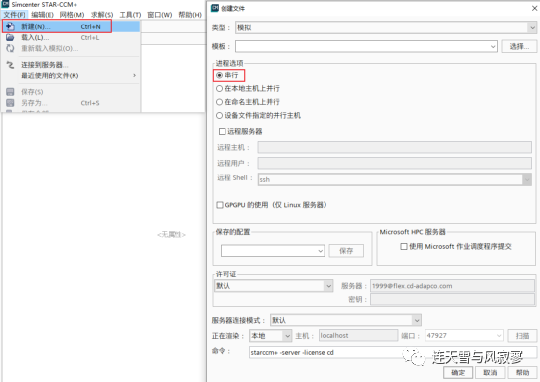
Task: Open the 窗口(W) menu
Action: [x=159, y=15]
